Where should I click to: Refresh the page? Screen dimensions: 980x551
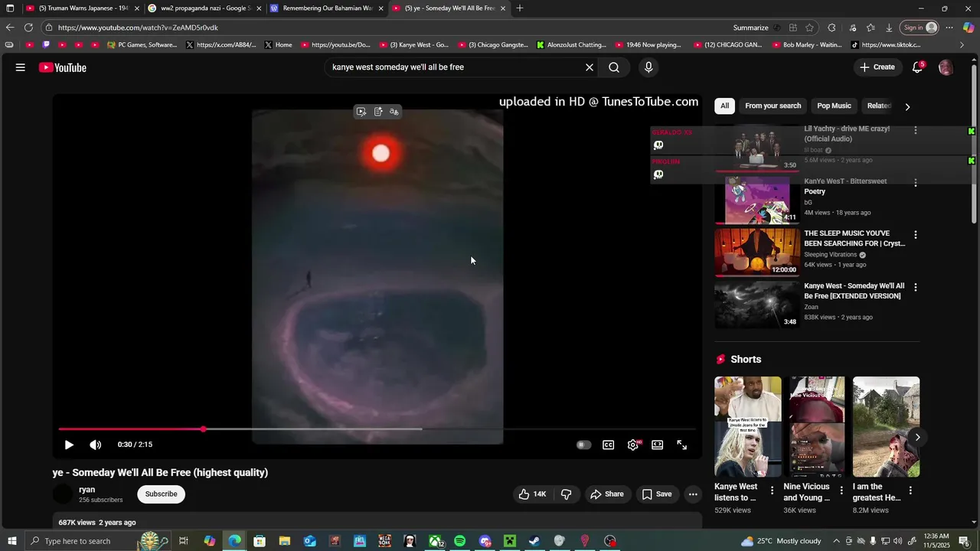[x=28, y=28]
